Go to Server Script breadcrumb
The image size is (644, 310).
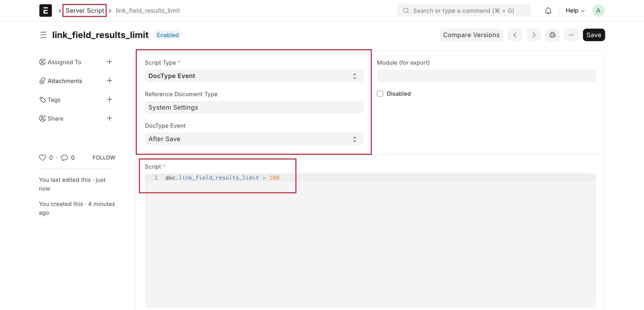pos(85,10)
